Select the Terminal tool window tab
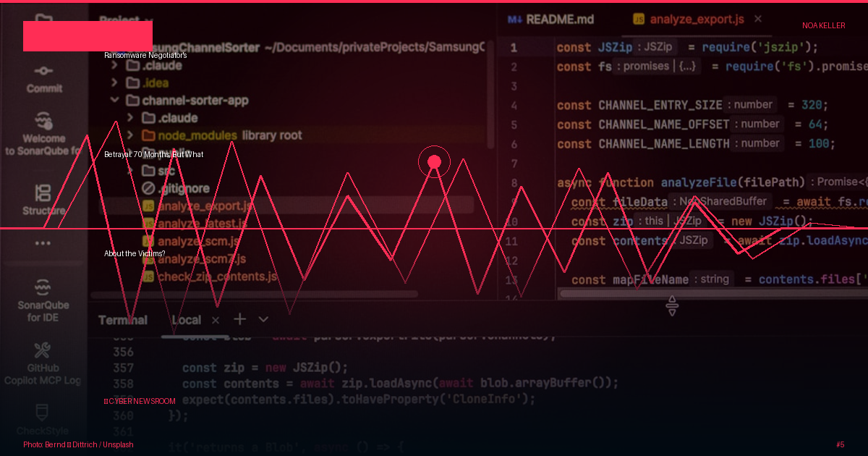 pos(123,320)
